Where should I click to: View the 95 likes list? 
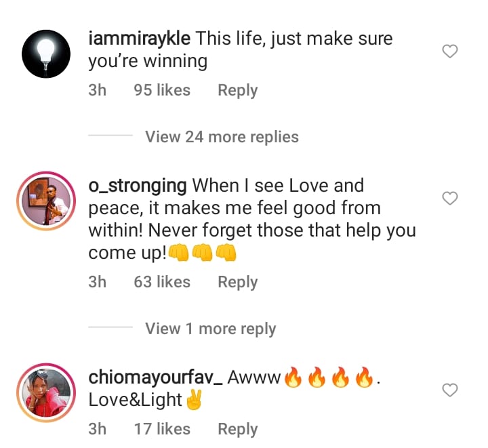point(162,90)
